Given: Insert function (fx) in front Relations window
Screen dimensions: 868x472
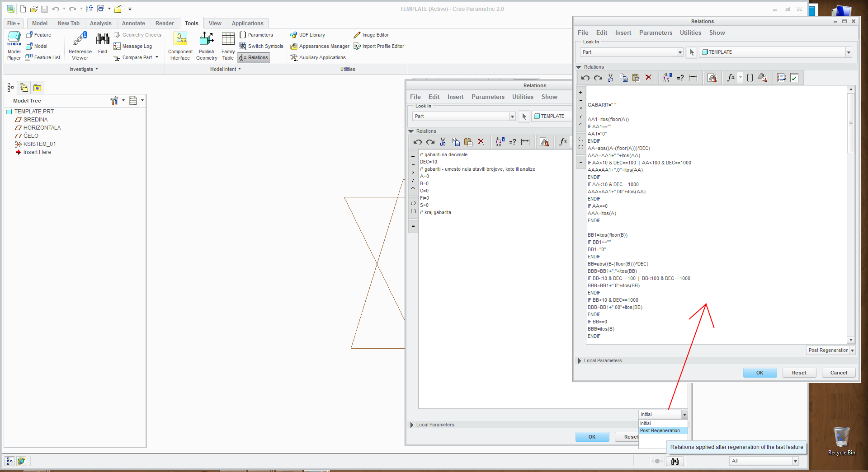Looking at the screenshot, I should (731, 78).
